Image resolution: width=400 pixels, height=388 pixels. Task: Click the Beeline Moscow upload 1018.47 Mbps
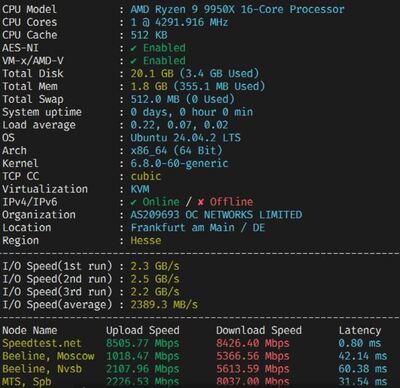coord(143,356)
